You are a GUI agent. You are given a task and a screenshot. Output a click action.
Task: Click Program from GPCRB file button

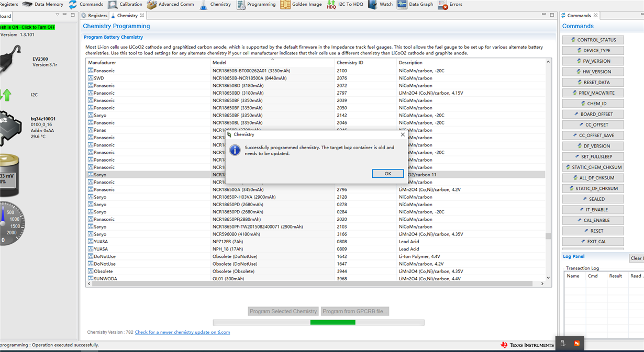pos(355,311)
